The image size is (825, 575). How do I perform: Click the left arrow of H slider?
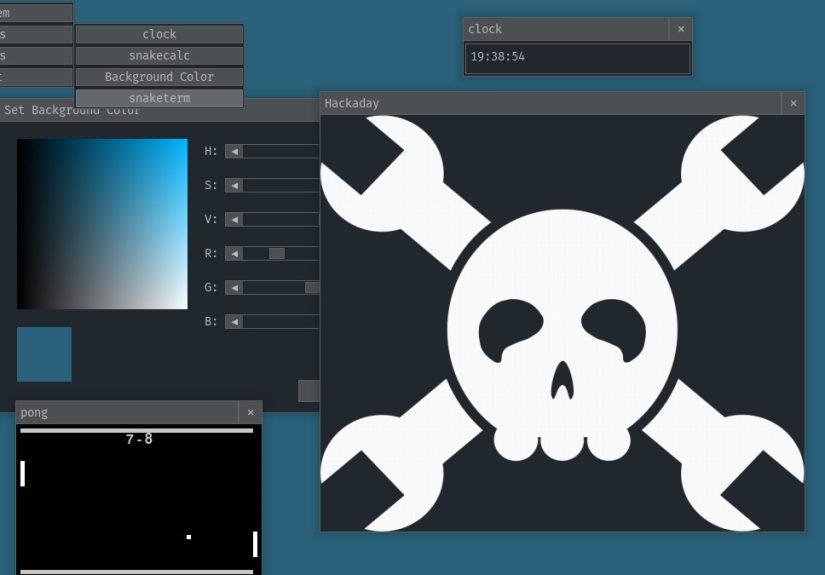coord(234,152)
